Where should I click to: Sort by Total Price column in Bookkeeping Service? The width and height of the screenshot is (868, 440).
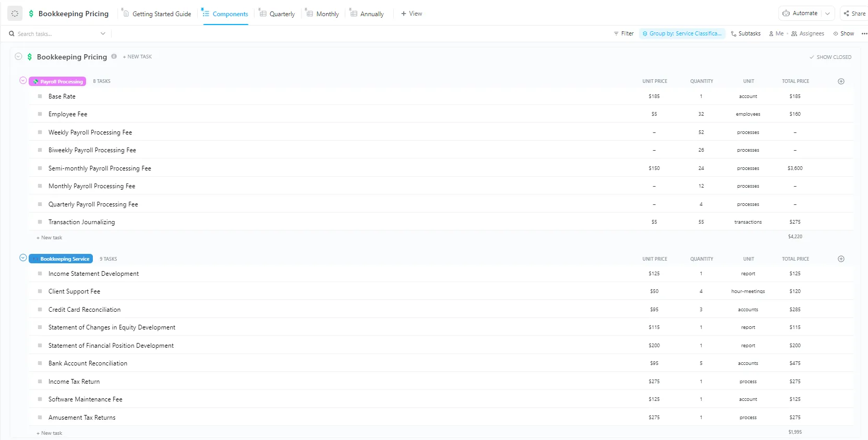coord(795,259)
